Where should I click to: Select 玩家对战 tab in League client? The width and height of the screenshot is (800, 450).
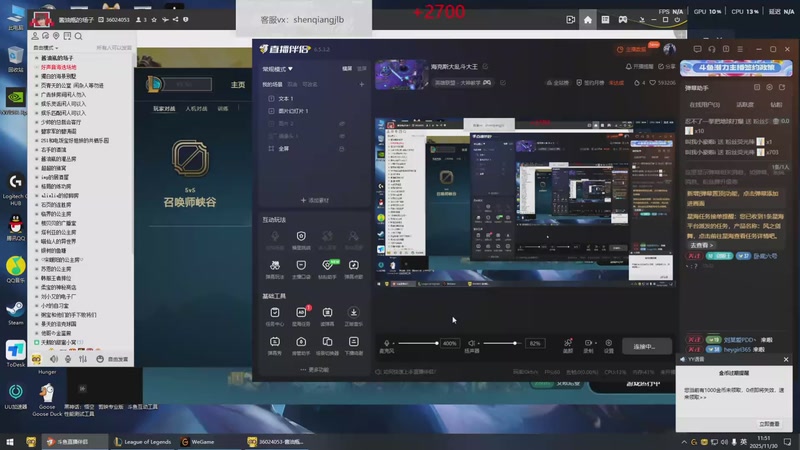click(164, 109)
